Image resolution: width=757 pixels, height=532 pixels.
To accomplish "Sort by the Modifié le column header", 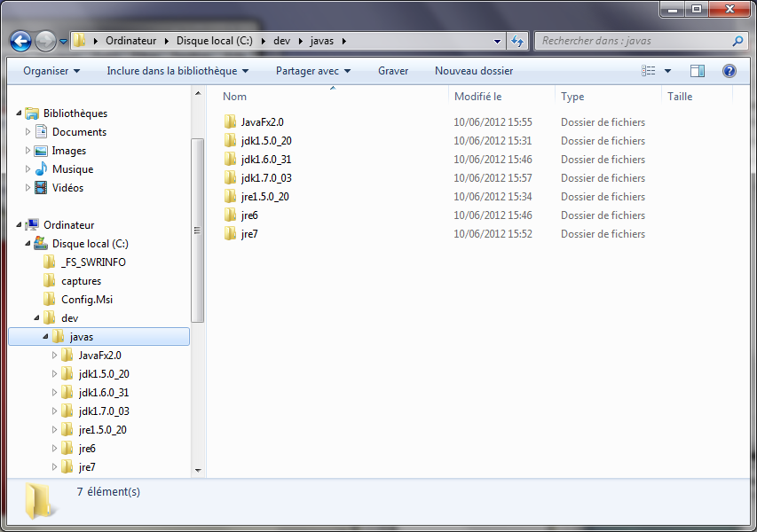I will (478, 97).
